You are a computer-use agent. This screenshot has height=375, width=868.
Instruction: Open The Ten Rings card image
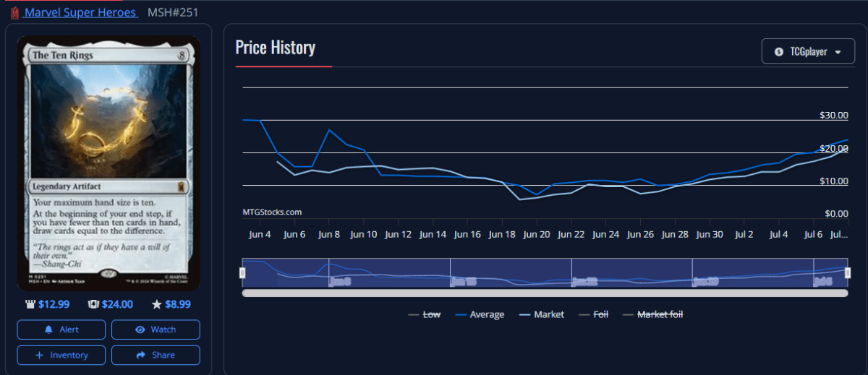(109, 163)
